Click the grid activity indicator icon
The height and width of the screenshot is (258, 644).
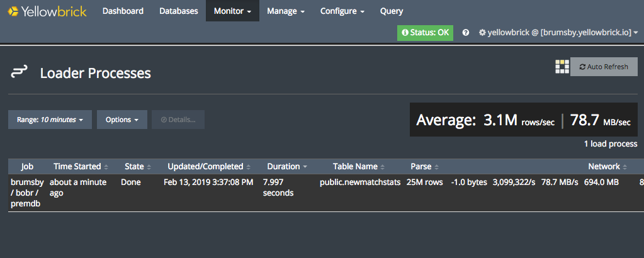pos(562,67)
